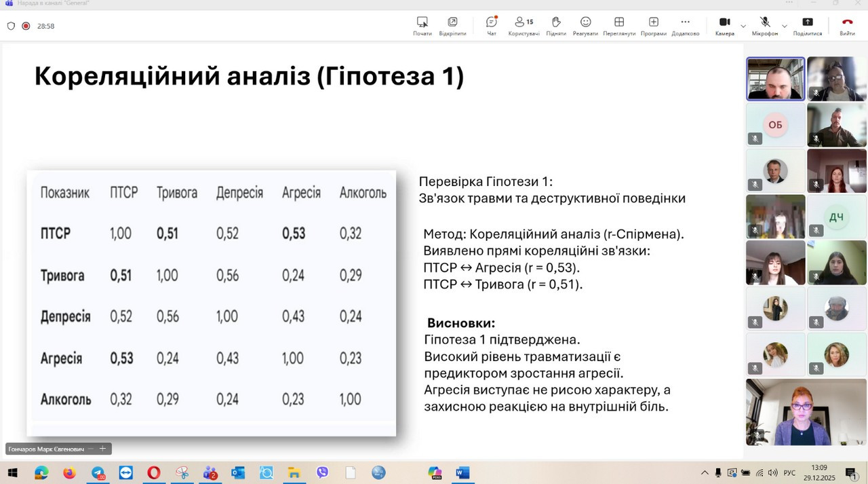Open the Програми apps icon
This screenshot has height=484, width=868.
653,26
